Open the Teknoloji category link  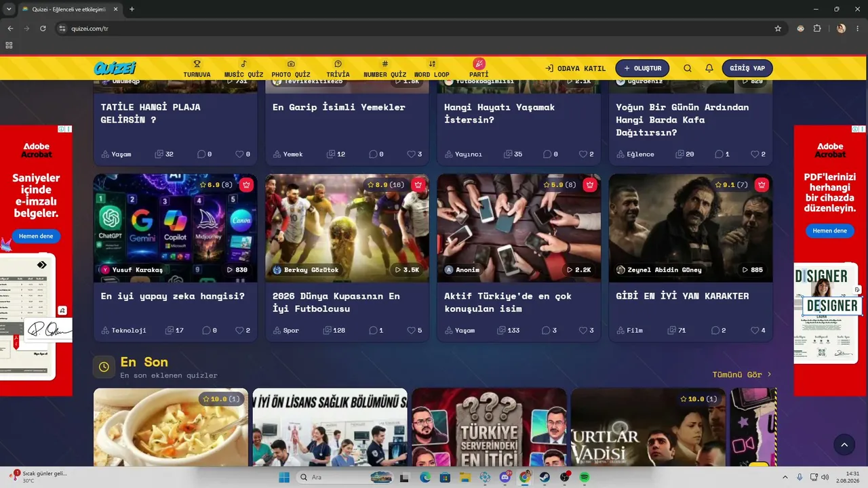pos(124,331)
